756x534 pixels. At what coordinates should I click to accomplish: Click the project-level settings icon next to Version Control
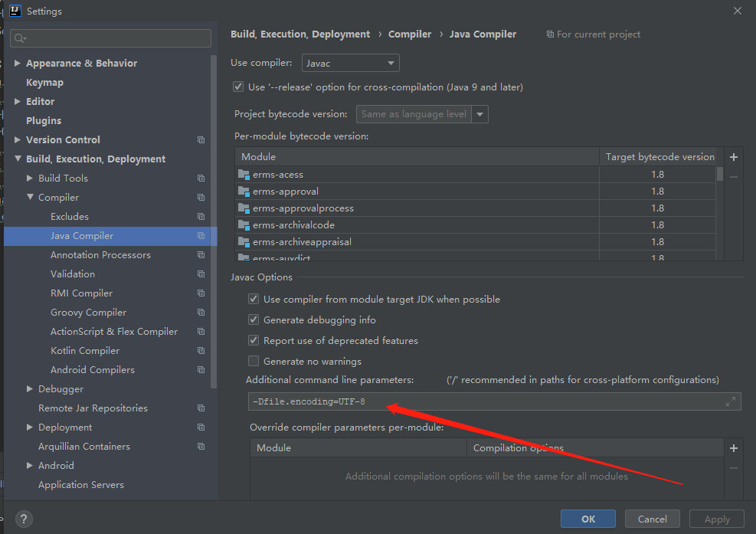point(201,139)
